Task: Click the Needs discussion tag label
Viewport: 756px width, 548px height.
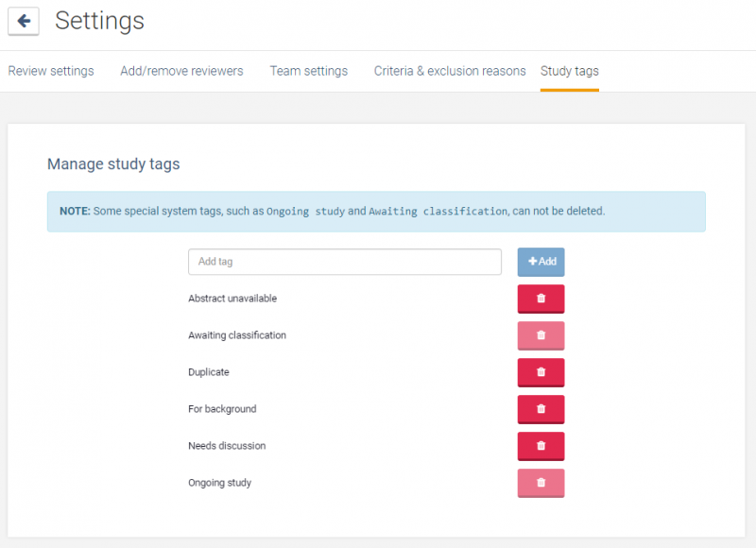Action: pyautogui.click(x=227, y=446)
